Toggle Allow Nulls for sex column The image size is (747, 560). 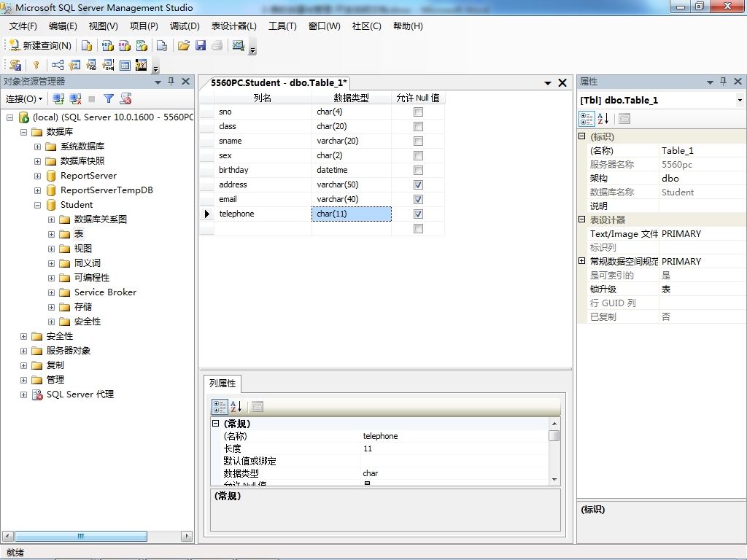click(418, 156)
